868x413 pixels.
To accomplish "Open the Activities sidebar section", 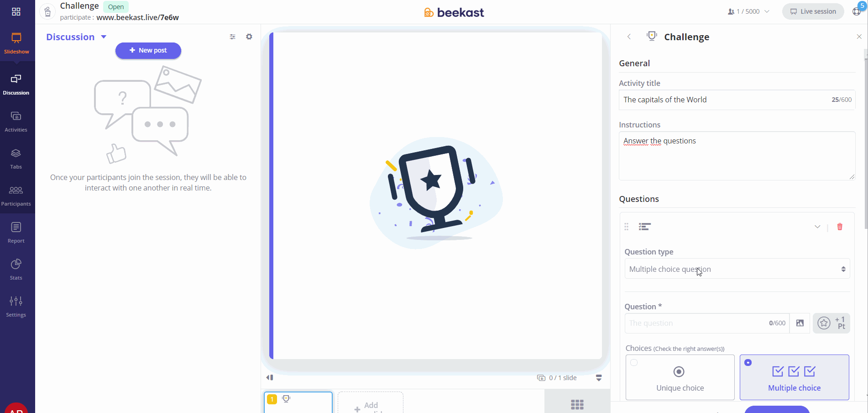I will click(x=16, y=122).
